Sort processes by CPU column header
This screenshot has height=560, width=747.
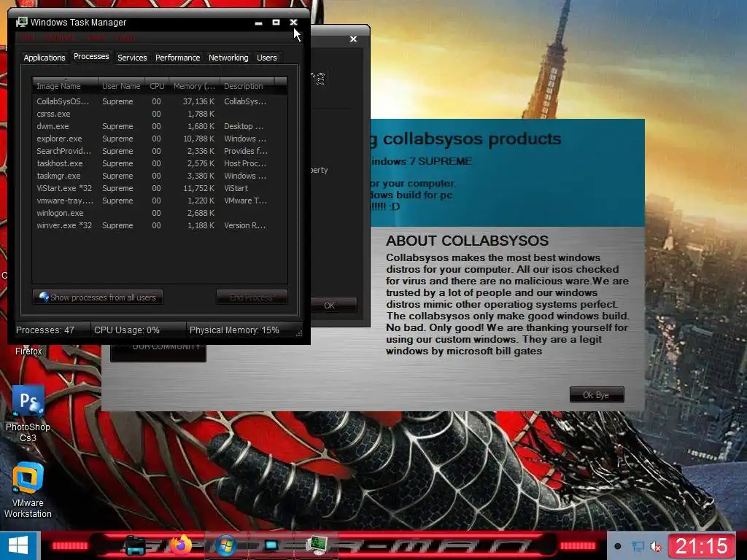[157, 86]
